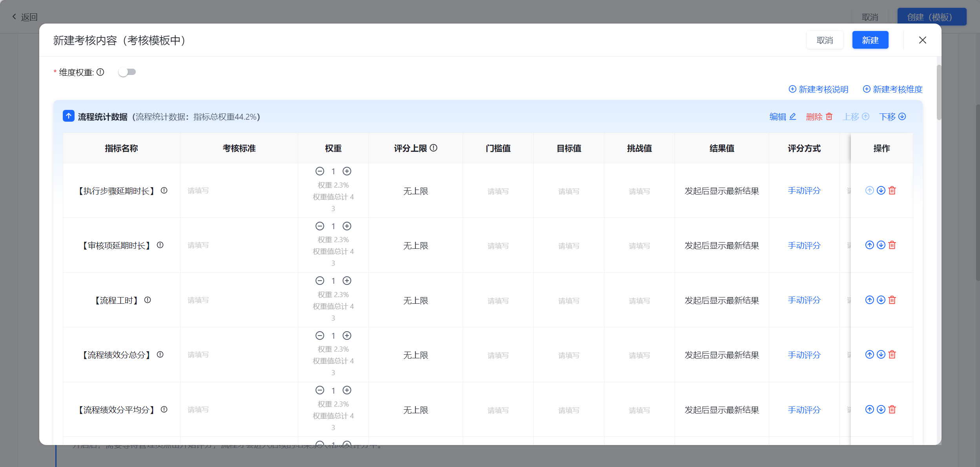Increase weight for 流程绩效分平均分 row

pyautogui.click(x=347, y=390)
